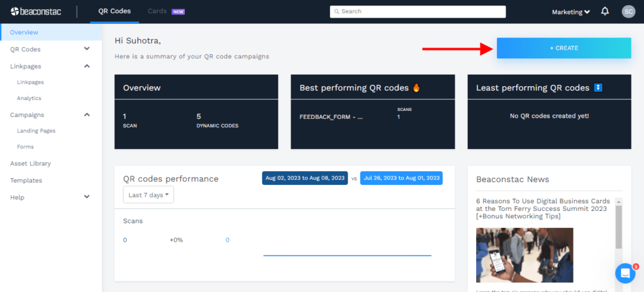
Task: Click in the Search field
Action: [418, 11]
